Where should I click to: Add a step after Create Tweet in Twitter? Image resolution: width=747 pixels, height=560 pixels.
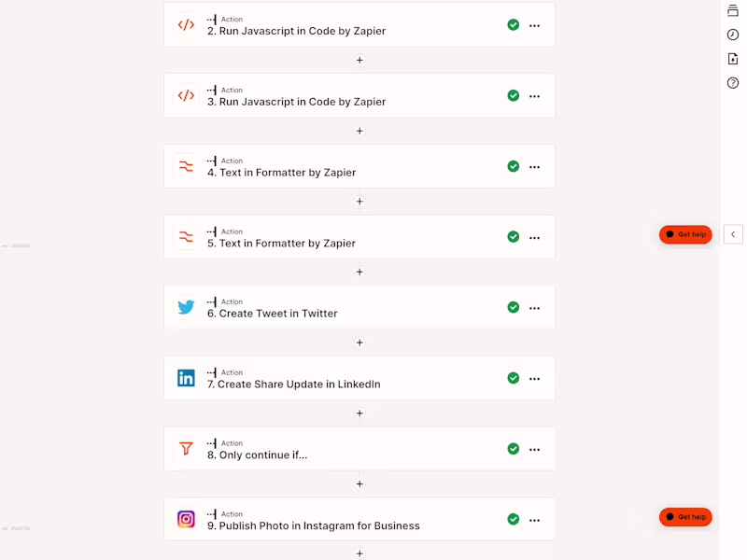pos(359,343)
